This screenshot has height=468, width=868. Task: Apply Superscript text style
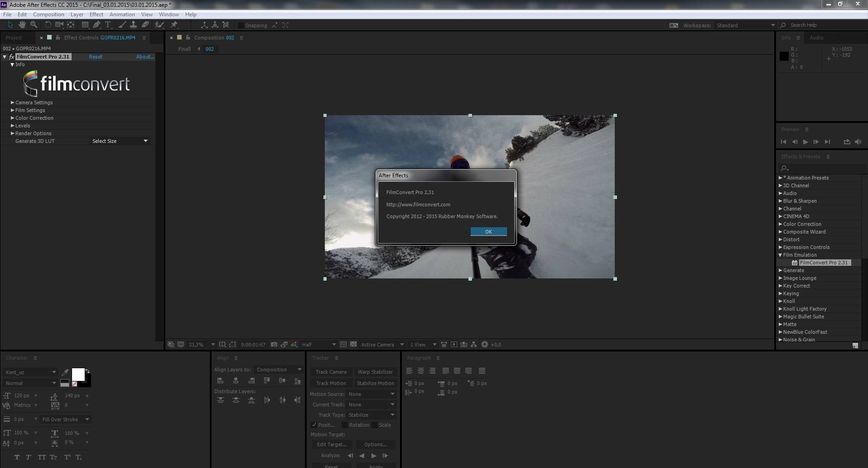67,457
